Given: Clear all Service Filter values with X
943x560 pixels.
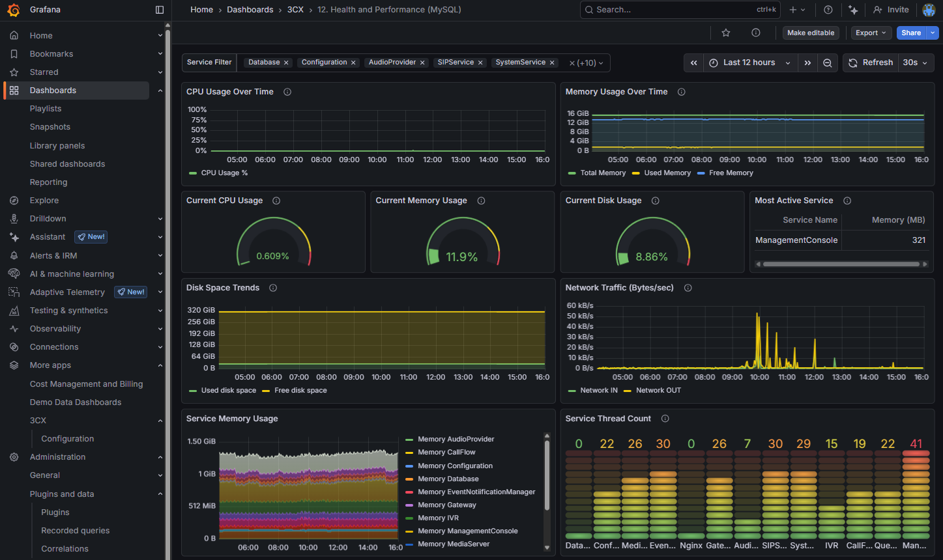Looking at the screenshot, I should 572,63.
